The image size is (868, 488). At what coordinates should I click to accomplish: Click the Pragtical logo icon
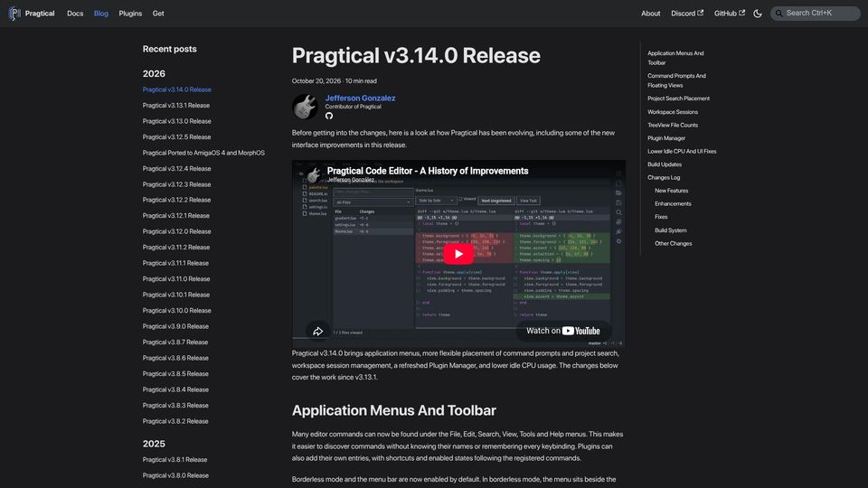click(14, 14)
